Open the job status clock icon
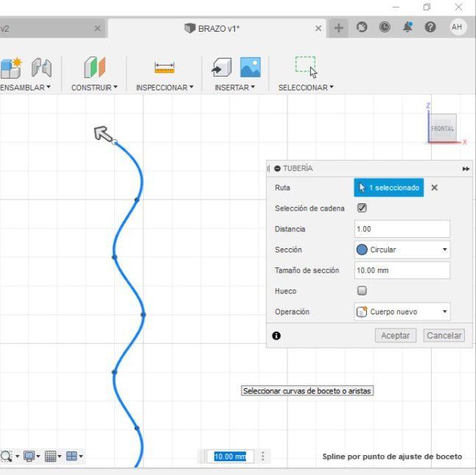The height and width of the screenshot is (475, 476). pos(385,27)
